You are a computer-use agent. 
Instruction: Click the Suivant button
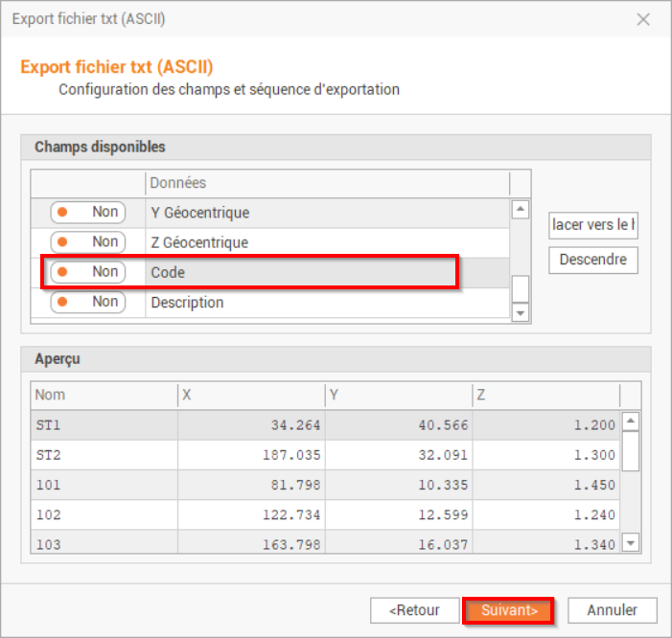click(x=508, y=610)
